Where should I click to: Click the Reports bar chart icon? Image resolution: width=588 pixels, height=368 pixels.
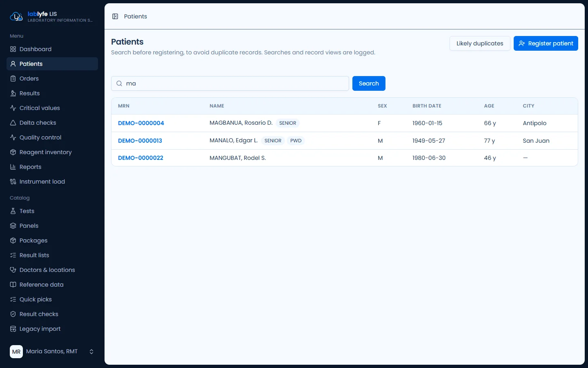click(x=13, y=167)
